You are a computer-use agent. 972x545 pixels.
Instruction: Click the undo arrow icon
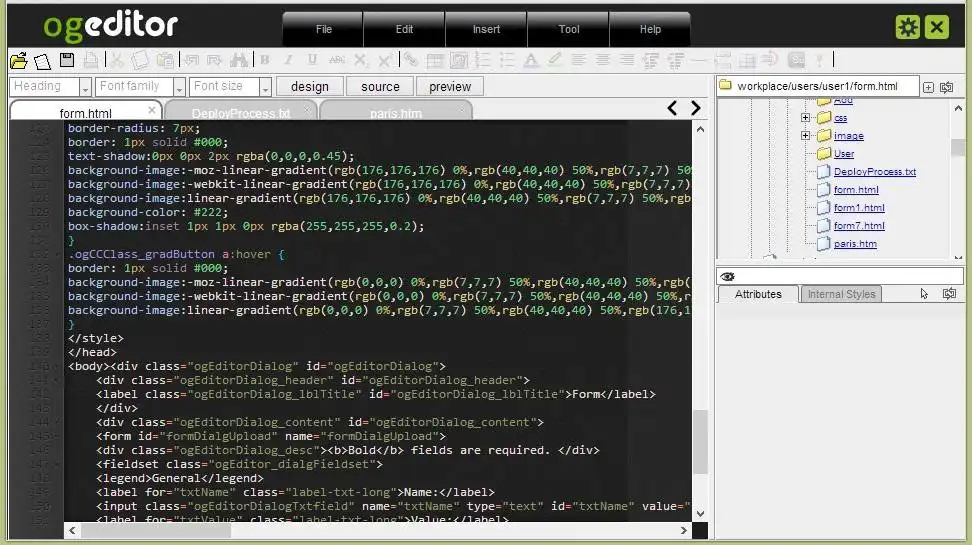[x=192, y=60]
